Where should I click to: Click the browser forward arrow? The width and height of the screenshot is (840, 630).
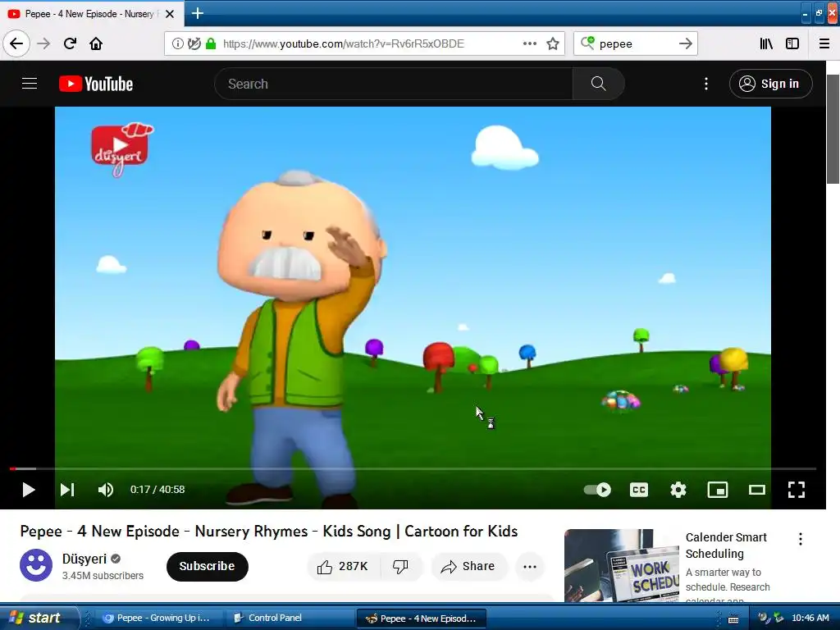point(43,43)
